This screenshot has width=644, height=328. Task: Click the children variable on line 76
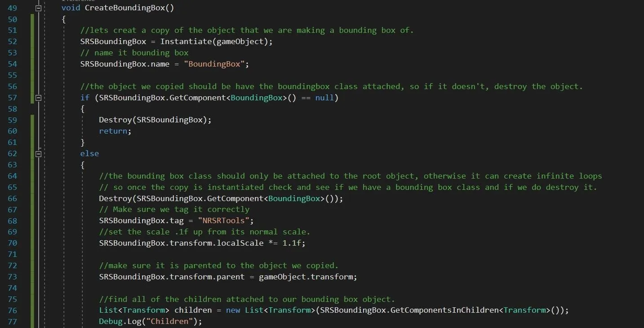pos(193,310)
